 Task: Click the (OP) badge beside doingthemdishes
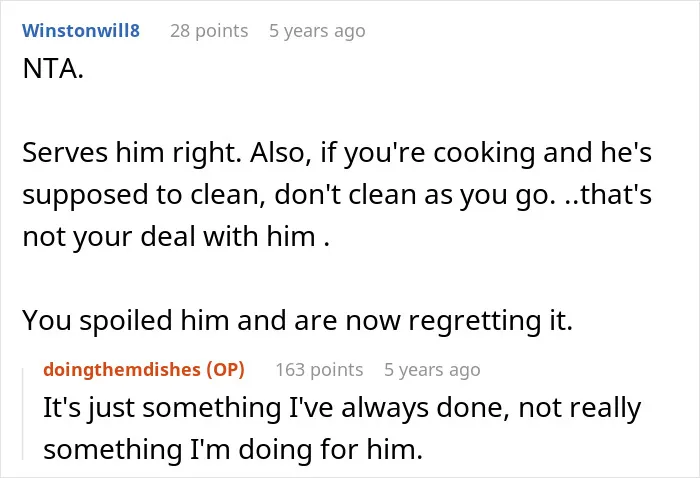pyautogui.click(x=225, y=370)
